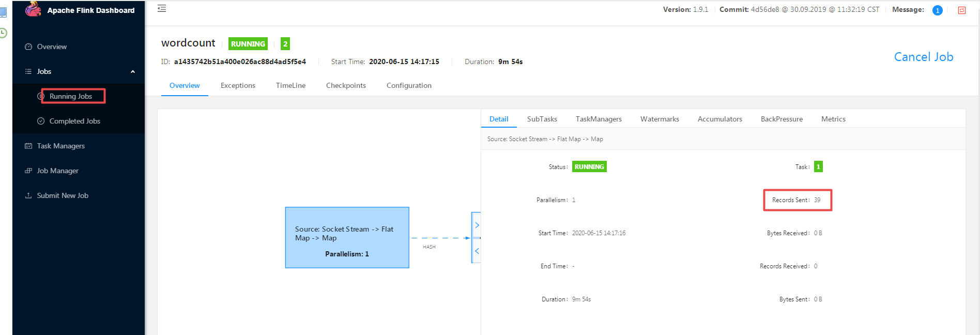Click the blue icon at top-left edge
The width and height of the screenshot is (980, 335).
pyautogui.click(x=3, y=12)
